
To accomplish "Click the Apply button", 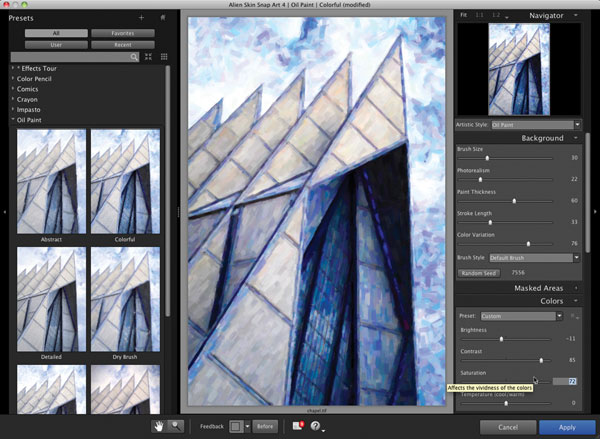I will [x=567, y=427].
